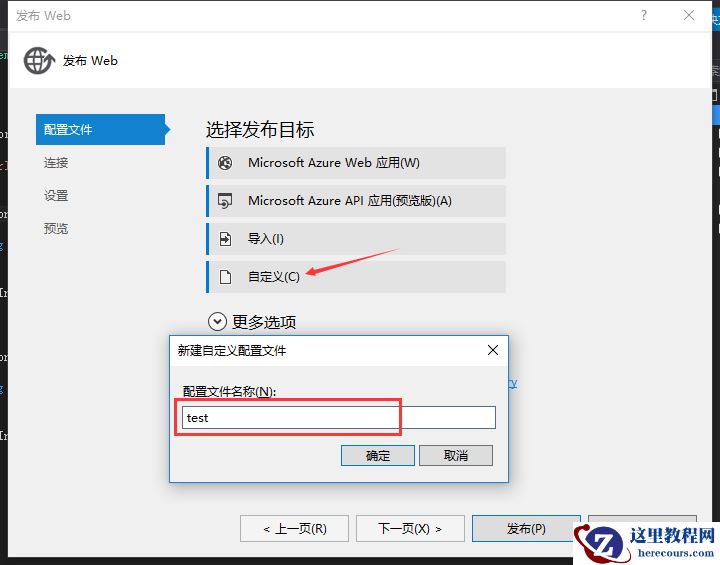Viewport: 720px width, 565px height.
Task: Go to the 连接 step
Action: coord(56,163)
